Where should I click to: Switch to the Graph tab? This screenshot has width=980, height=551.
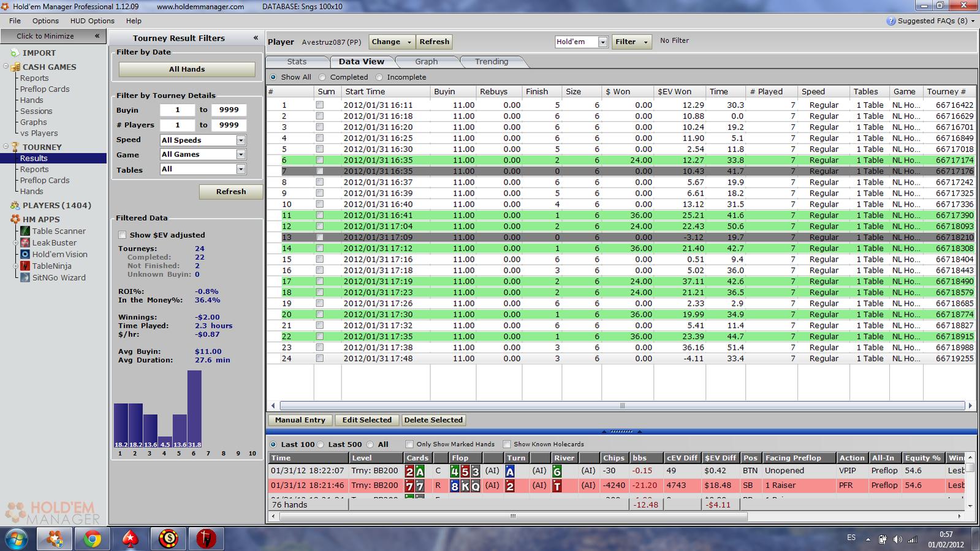(x=426, y=61)
